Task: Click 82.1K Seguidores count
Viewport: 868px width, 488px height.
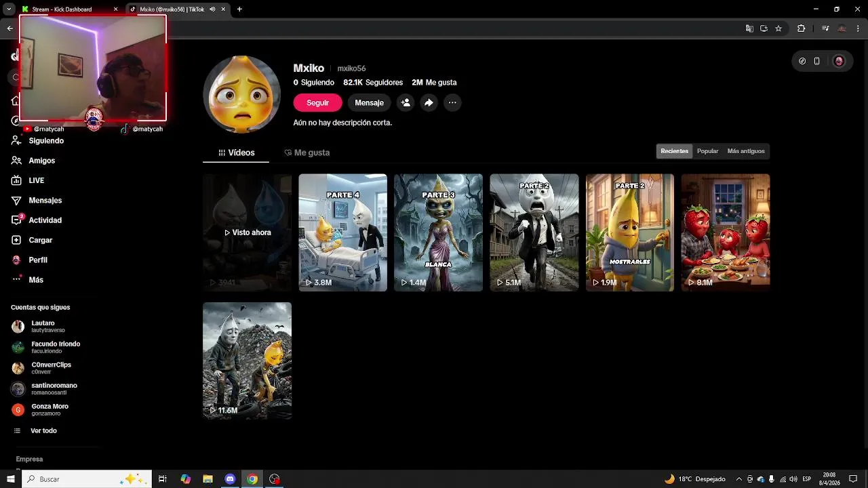Action: pyautogui.click(x=373, y=82)
